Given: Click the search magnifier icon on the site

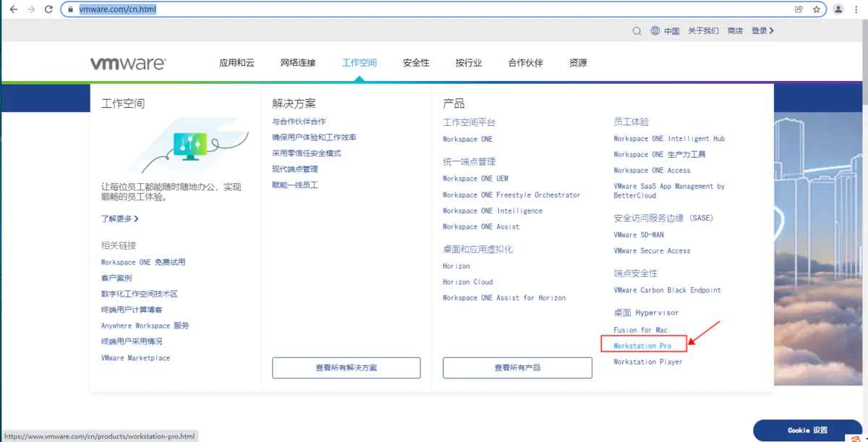Looking at the screenshot, I should pos(637,30).
